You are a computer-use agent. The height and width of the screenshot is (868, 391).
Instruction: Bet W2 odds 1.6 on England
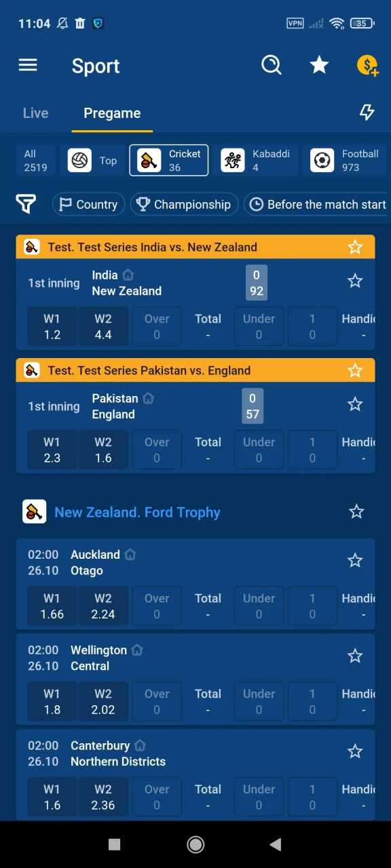(103, 450)
